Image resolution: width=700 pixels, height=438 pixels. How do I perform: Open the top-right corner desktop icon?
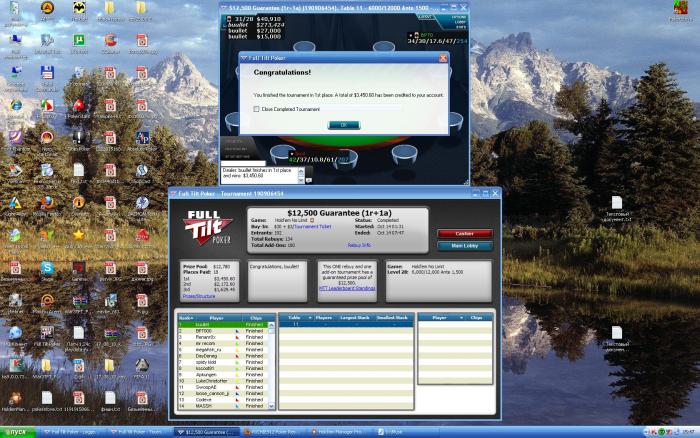(681, 8)
